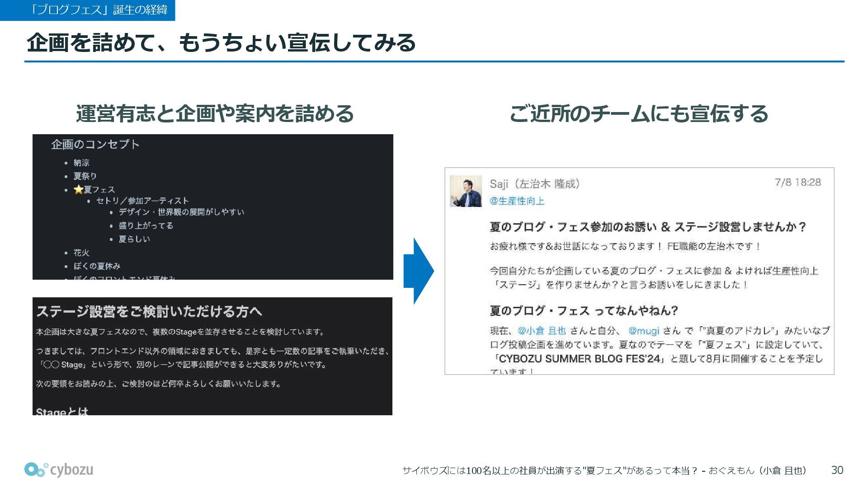Click the star emoji next to 夏フェス

[79, 189]
